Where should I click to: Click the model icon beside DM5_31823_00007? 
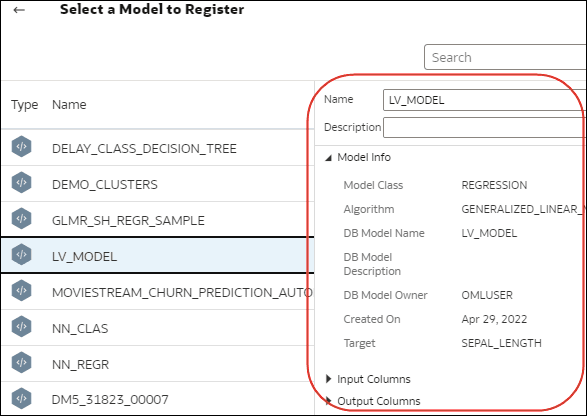[21, 398]
